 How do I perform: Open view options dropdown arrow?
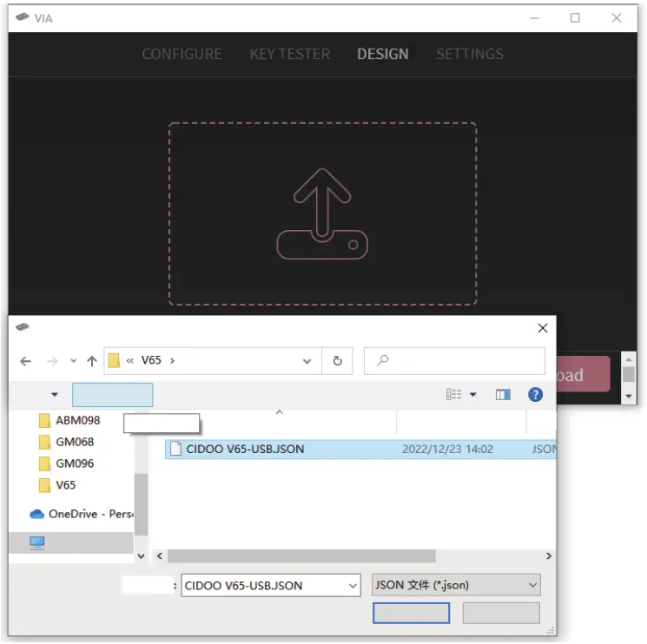click(472, 395)
